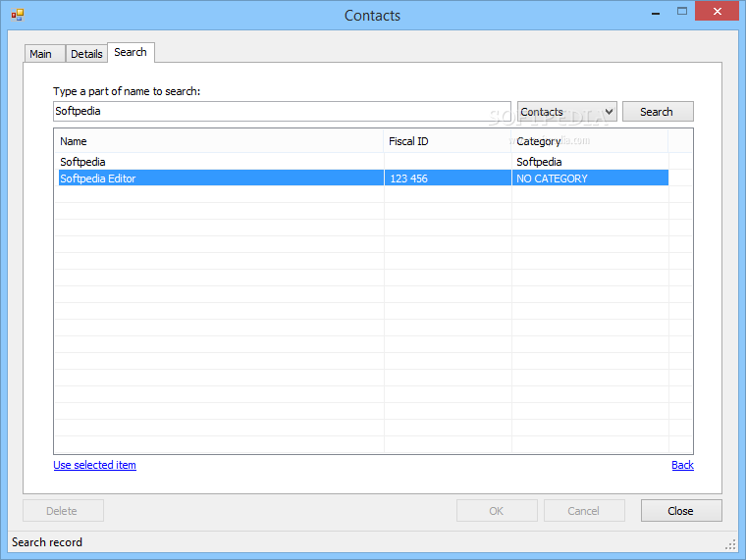This screenshot has width=746, height=560.
Task: Click the greyed-out OK button
Action: (497, 511)
